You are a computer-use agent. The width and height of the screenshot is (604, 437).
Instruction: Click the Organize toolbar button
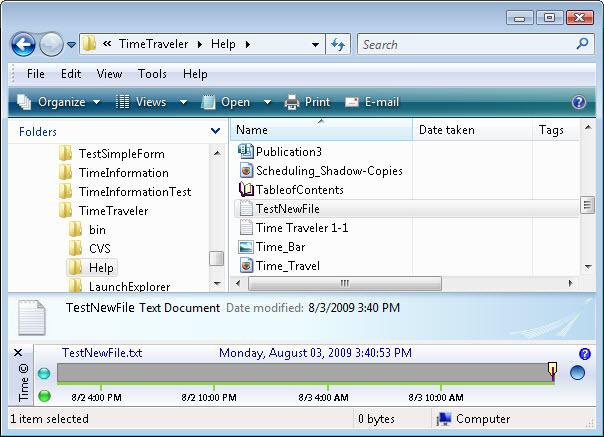tap(59, 102)
